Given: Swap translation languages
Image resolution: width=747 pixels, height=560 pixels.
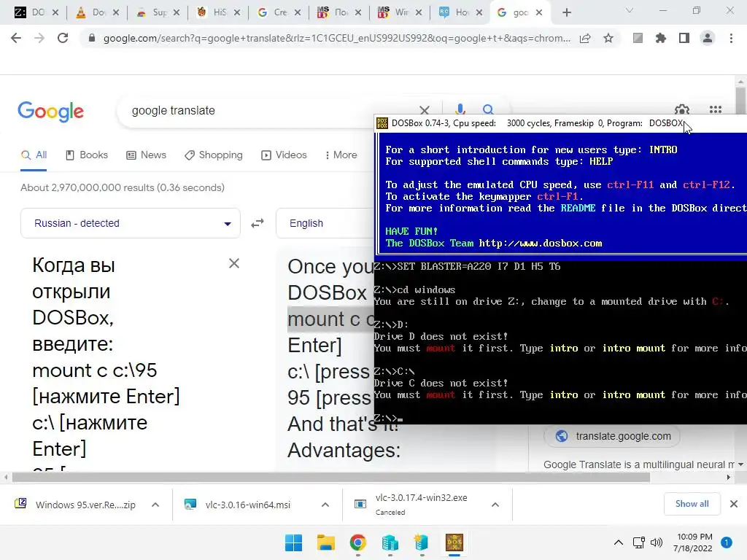Looking at the screenshot, I should 258,223.
